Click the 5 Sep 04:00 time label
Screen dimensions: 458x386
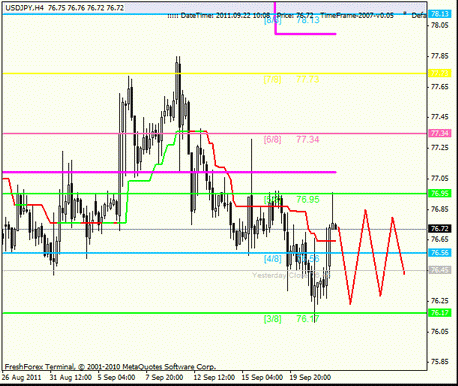116,377
